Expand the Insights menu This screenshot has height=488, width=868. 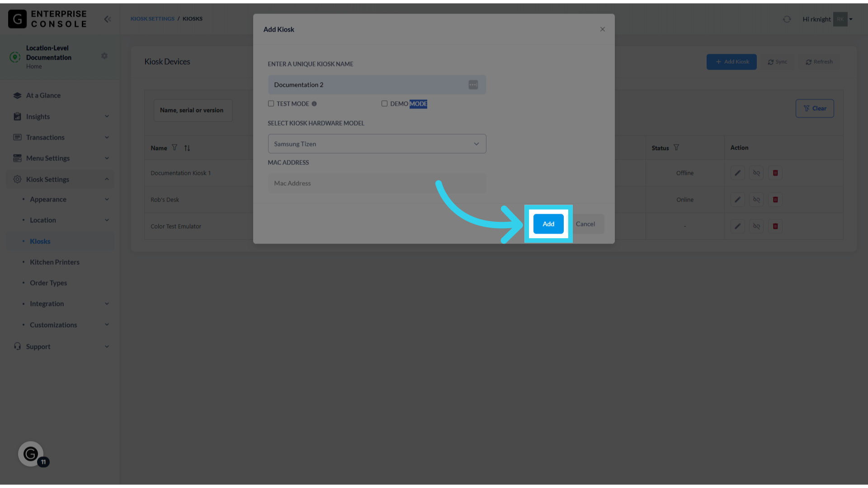[x=60, y=117]
